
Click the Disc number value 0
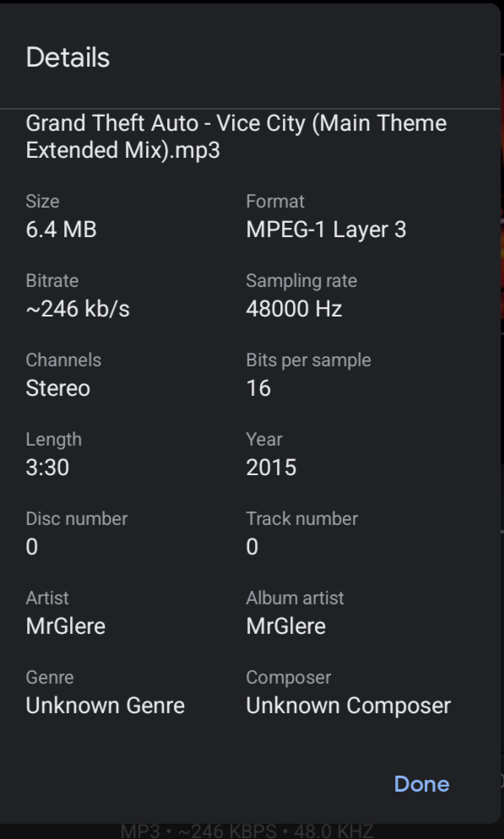[x=31, y=546]
